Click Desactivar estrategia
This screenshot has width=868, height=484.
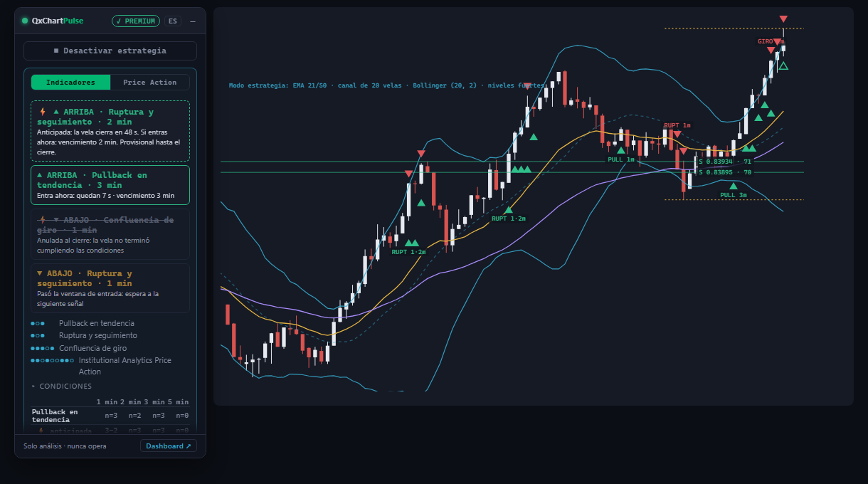pyautogui.click(x=110, y=51)
